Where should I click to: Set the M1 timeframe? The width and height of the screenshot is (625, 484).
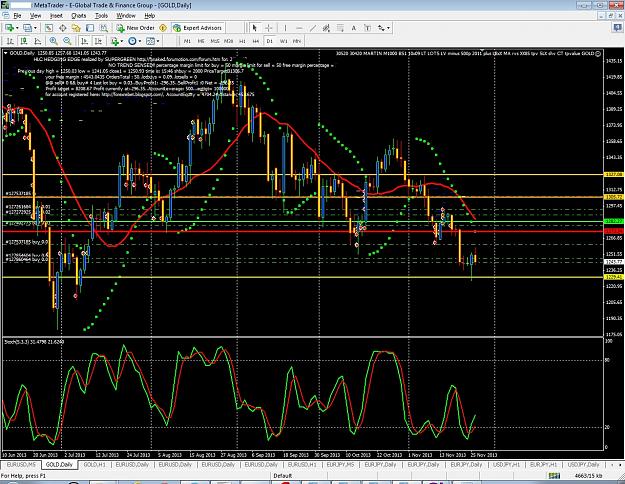(187, 41)
